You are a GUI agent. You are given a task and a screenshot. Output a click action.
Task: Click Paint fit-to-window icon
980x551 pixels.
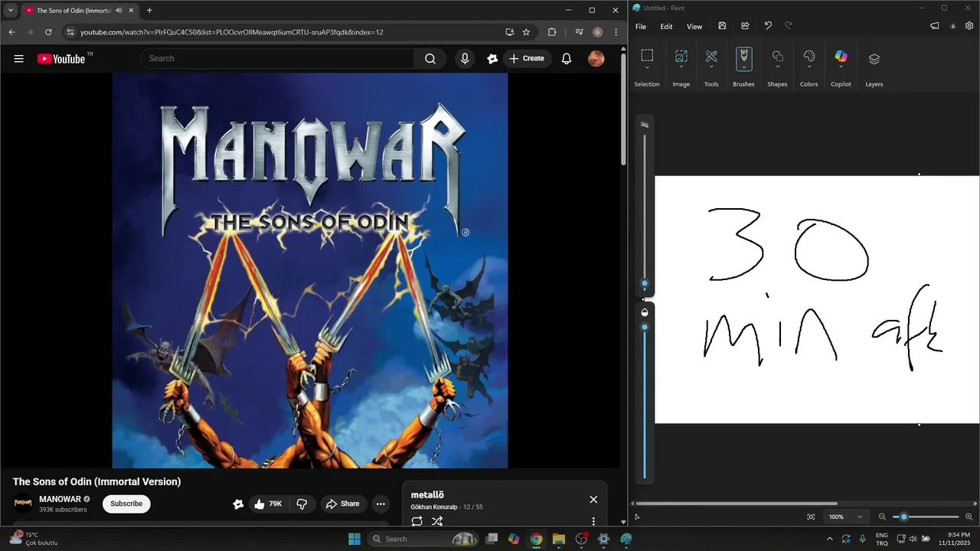(x=811, y=517)
